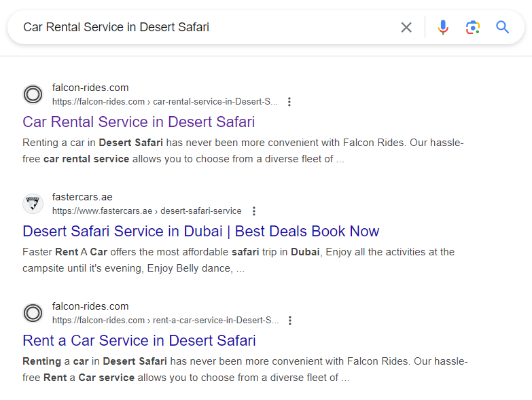Start voice search with the microphone icon
The height and width of the screenshot is (400, 532).
click(x=443, y=27)
